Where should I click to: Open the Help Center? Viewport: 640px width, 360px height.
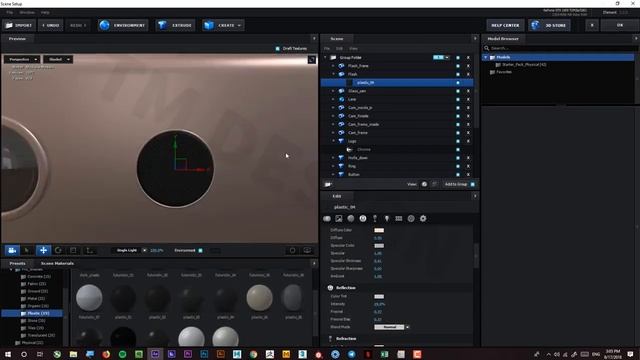coord(505,25)
